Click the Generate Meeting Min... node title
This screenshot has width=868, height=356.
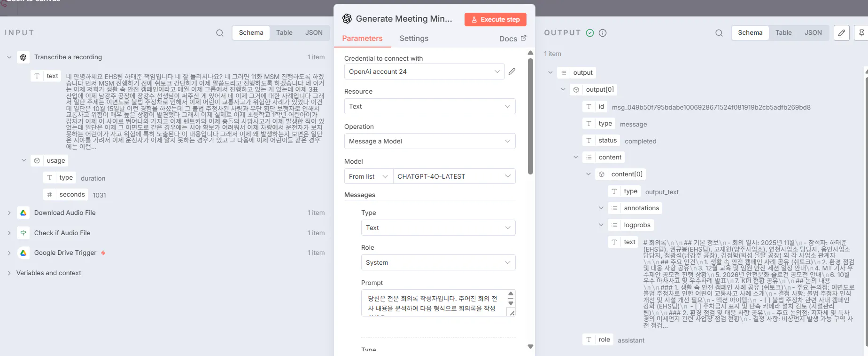click(404, 19)
